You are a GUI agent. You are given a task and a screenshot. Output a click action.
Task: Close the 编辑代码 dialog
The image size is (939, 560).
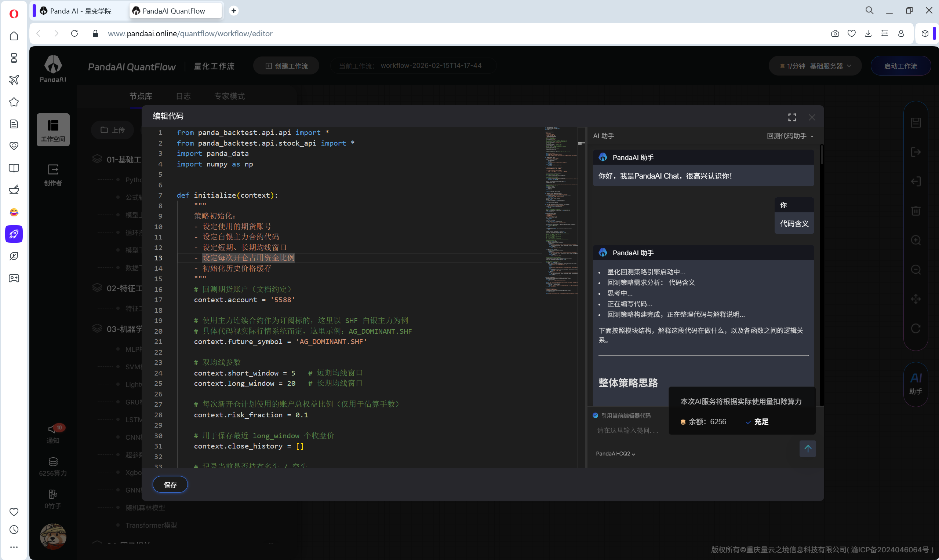(x=812, y=117)
